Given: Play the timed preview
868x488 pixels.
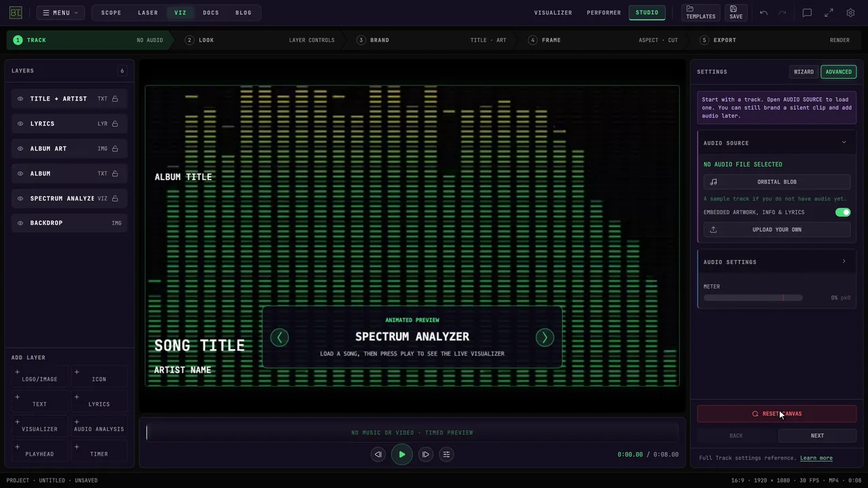Looking at the screenshot, I should (x=402, y=455).
